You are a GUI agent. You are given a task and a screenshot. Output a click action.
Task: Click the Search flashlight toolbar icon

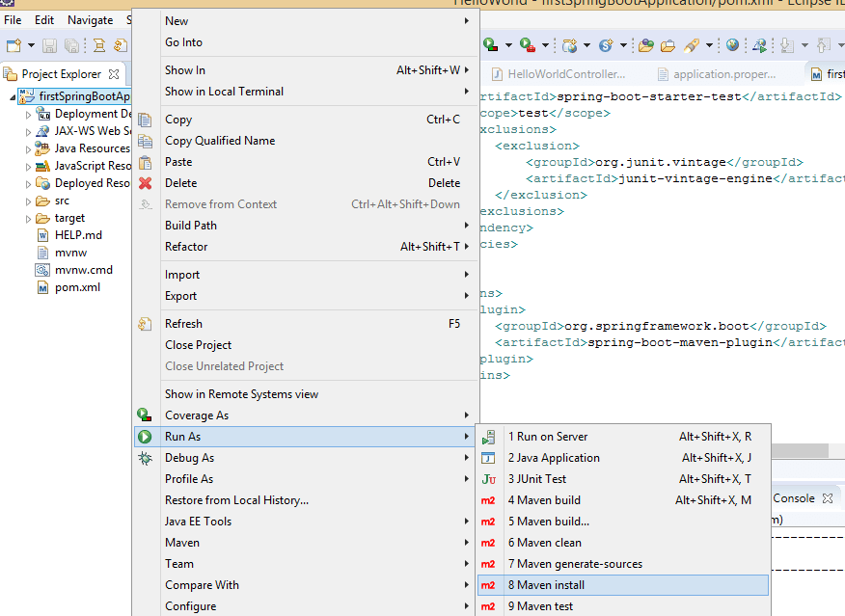click(692, 45)
